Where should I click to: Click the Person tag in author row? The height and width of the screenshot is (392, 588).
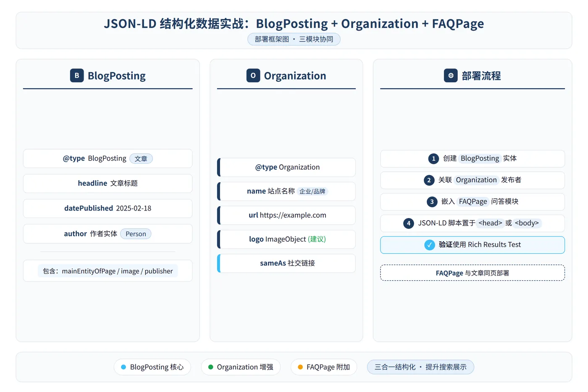[136, 234]
